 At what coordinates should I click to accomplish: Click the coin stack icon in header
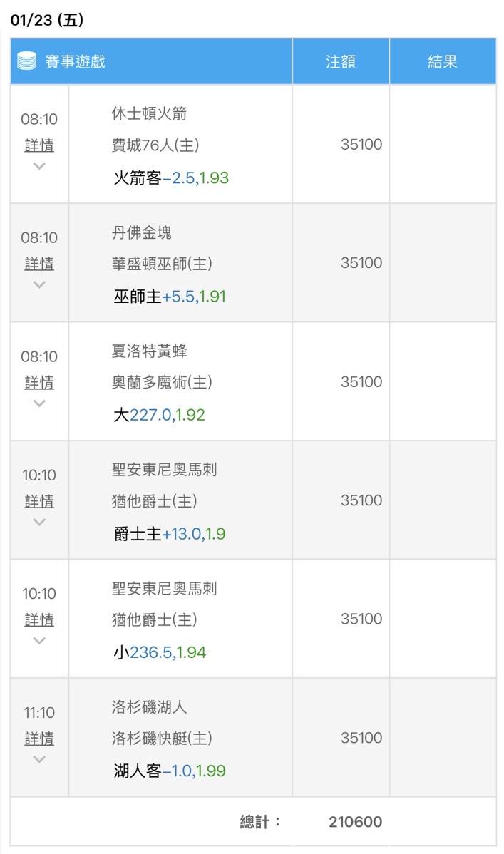[x=27, y=61]
